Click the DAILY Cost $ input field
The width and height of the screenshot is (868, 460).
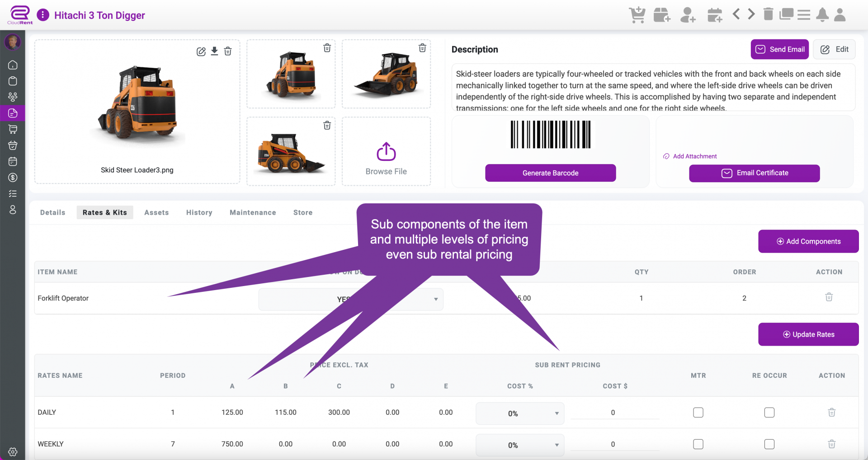pyautogui.click(x=614, y=413)
